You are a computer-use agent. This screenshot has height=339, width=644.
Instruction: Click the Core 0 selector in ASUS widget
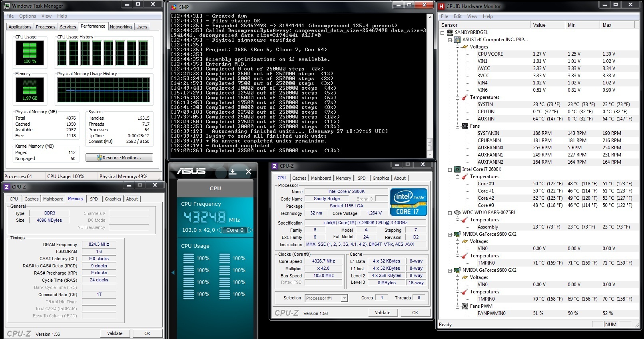tap(235, 230)
